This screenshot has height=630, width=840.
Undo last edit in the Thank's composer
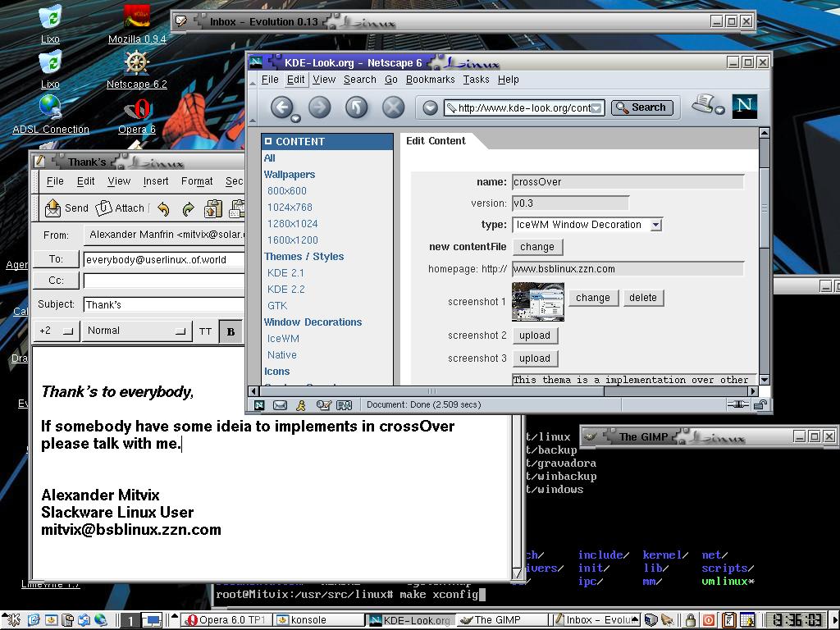coord(163,208)
